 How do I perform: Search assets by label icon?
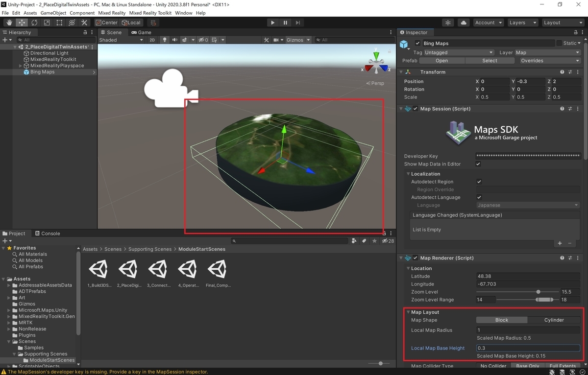tap(364, 241)
